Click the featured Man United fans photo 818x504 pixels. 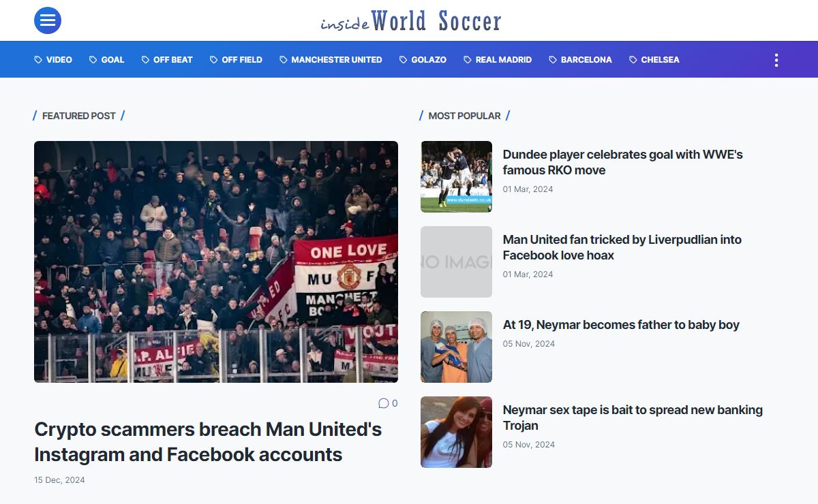tap(216, 262)
